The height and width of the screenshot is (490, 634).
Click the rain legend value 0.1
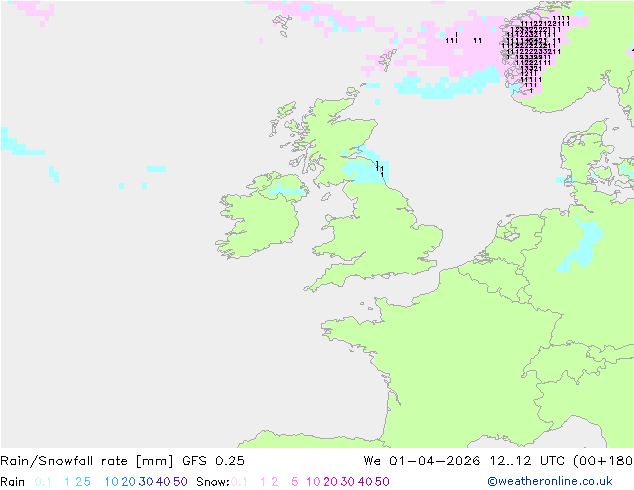(x=43, y=482)
